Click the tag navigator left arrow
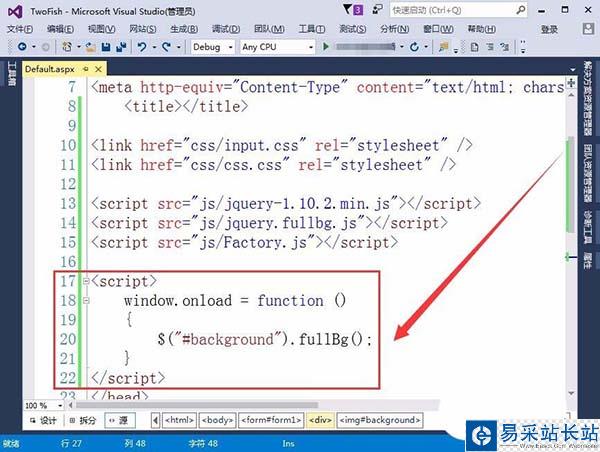The image size is (600, 452). tap(155, 420)
